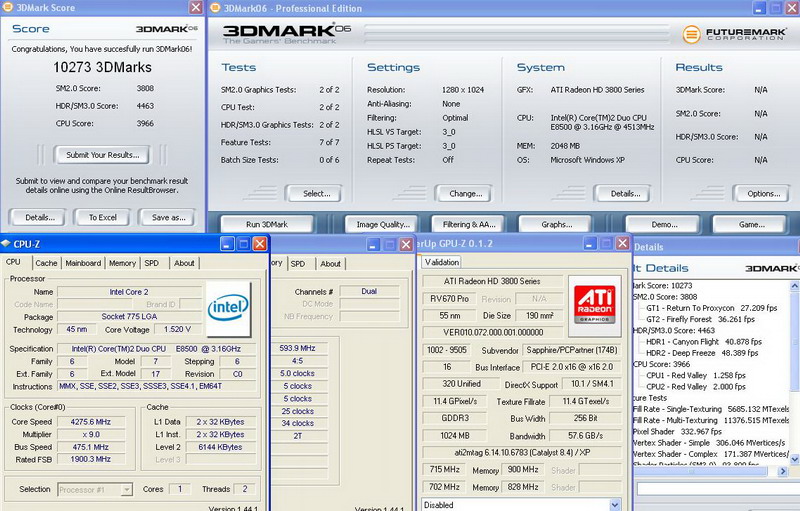This screenshot has height=511, width=800.
Task: Open Filtering & AA settings
Action: [x=469, y=224]
